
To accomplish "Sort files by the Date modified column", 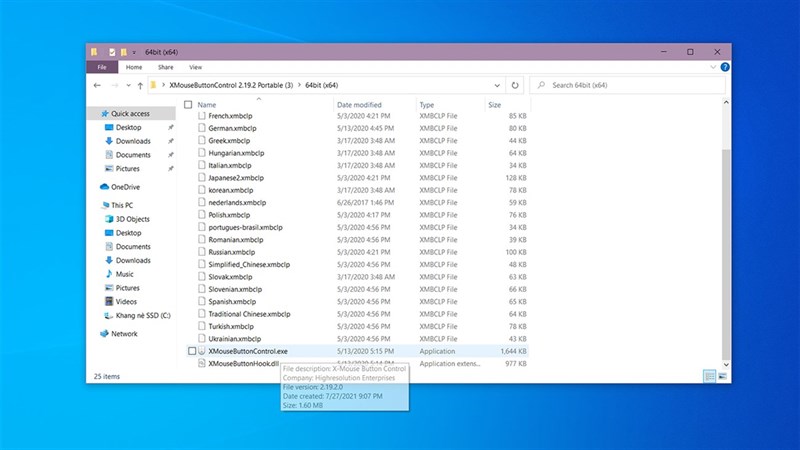I will [x=359, y=104].
